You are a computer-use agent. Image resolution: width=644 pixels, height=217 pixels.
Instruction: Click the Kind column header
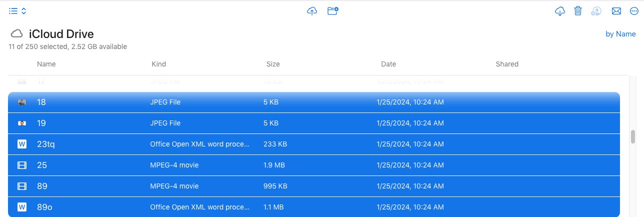pos(158,64)
